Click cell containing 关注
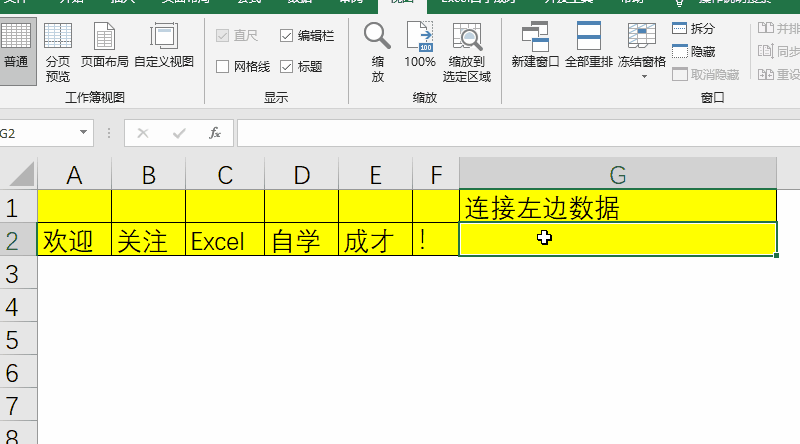 (148, 239)
